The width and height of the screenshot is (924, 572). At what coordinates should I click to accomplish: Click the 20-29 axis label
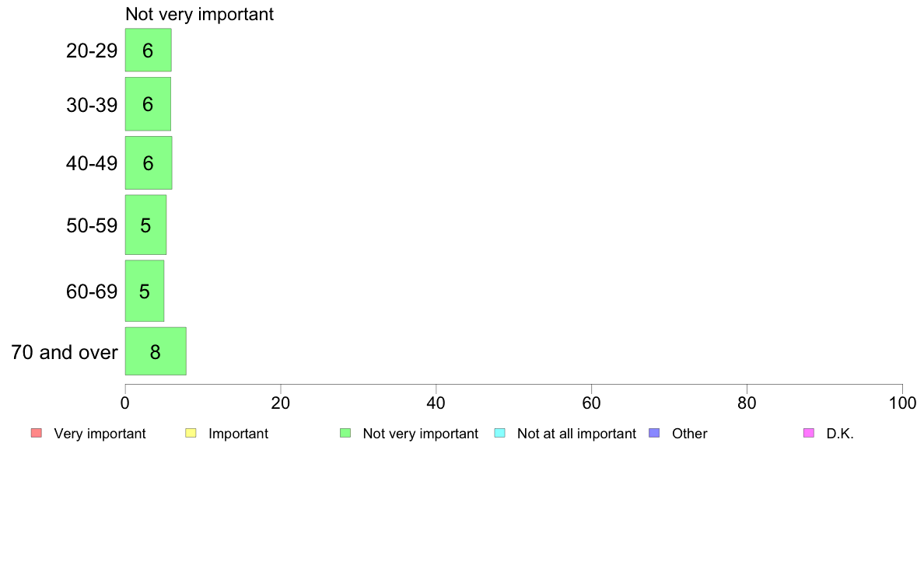[x=92, y=51]
